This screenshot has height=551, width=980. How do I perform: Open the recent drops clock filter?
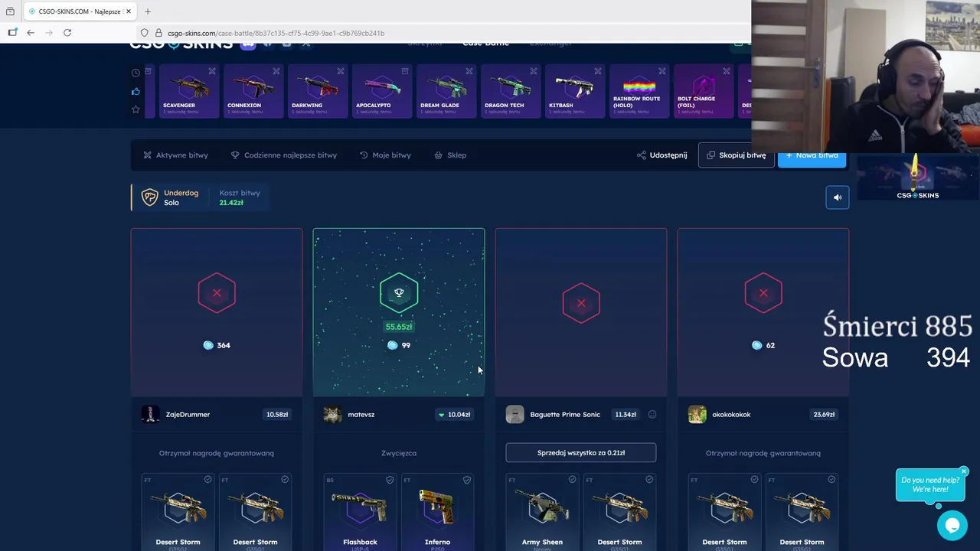[136, 73]
